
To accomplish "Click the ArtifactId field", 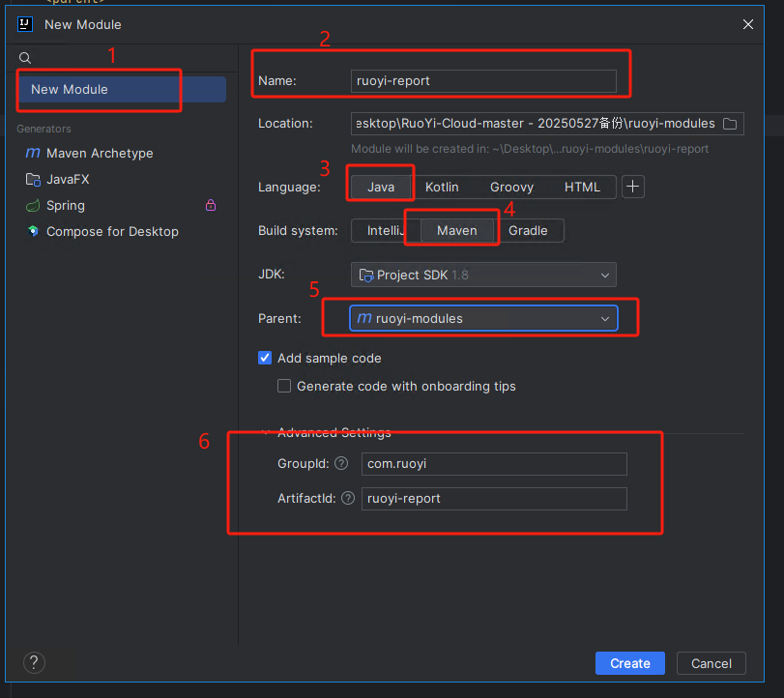I will pyautogui.click(x=494, y=499).
